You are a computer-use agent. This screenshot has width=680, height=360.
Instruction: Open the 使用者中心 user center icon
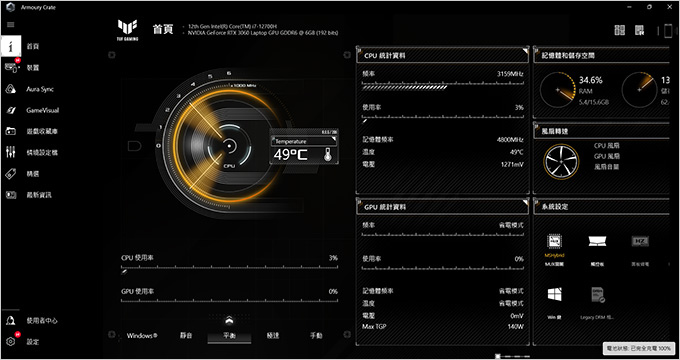click(x=11, y=321)
